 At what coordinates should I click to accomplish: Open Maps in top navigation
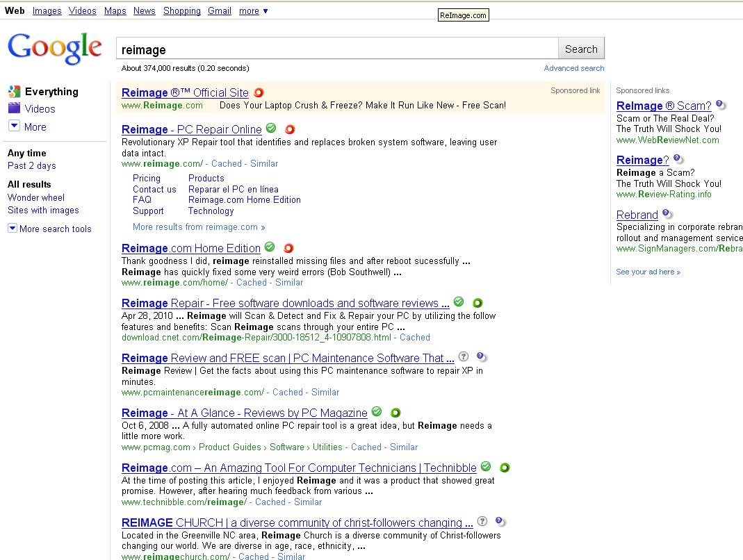115,11
